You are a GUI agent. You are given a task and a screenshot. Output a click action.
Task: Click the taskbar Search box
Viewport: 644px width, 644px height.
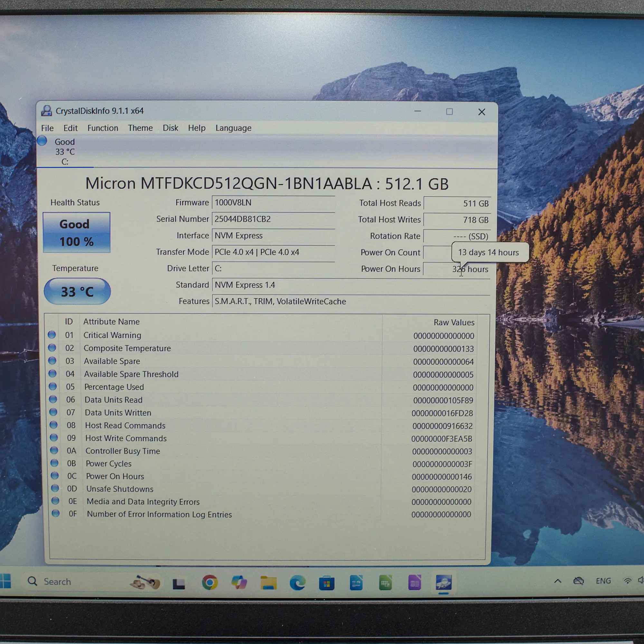(57, 582)
